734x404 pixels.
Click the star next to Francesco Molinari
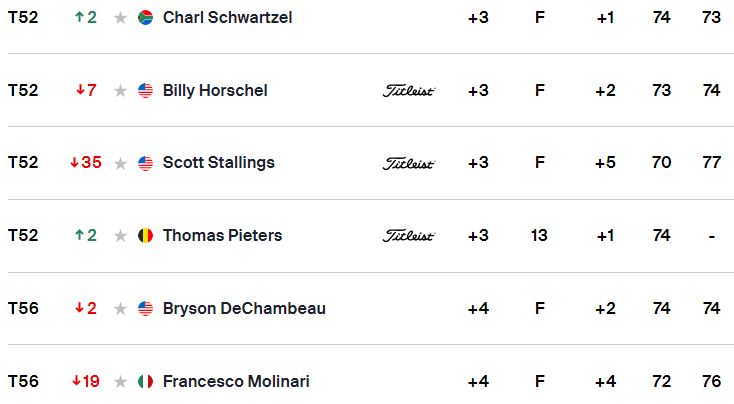click(120, 382)
